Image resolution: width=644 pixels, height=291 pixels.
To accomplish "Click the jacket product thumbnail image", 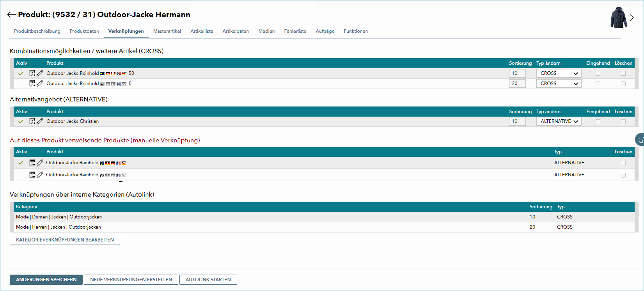I will coord(619,18).
